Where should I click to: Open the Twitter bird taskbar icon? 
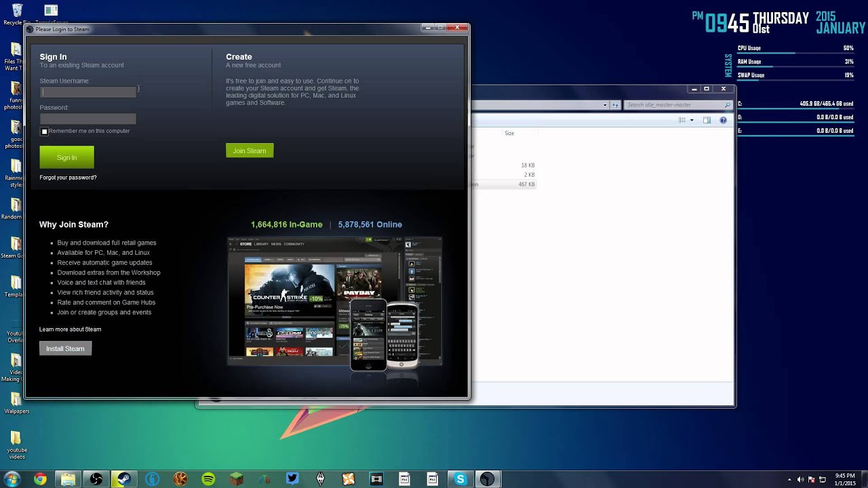292,479
